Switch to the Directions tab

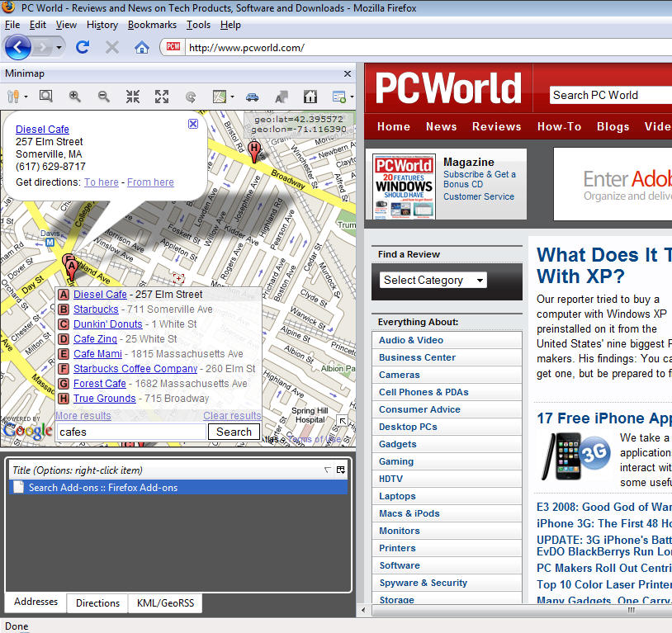pos(97,603)
